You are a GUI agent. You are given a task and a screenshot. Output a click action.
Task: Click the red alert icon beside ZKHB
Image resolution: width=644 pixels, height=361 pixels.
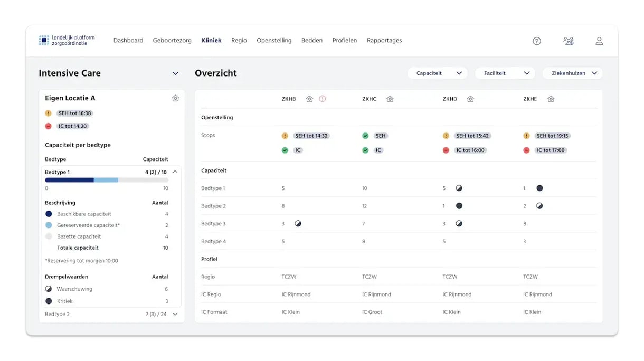[323, 99]
